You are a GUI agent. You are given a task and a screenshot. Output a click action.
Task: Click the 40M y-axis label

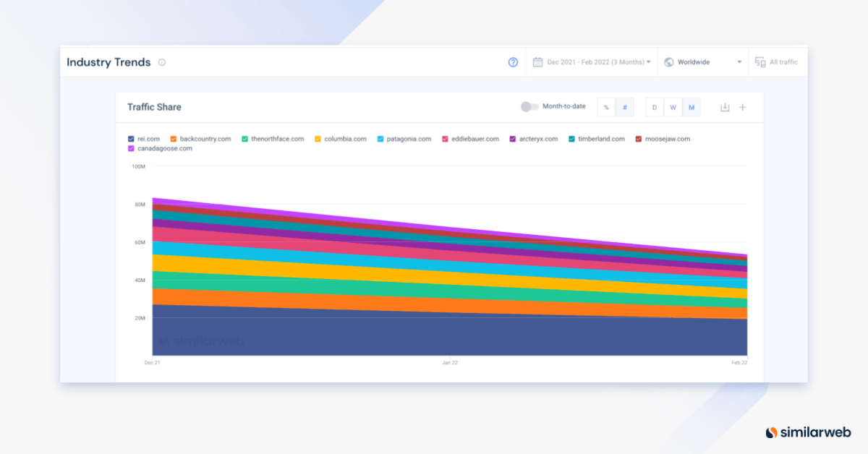(x=140, y=280)
